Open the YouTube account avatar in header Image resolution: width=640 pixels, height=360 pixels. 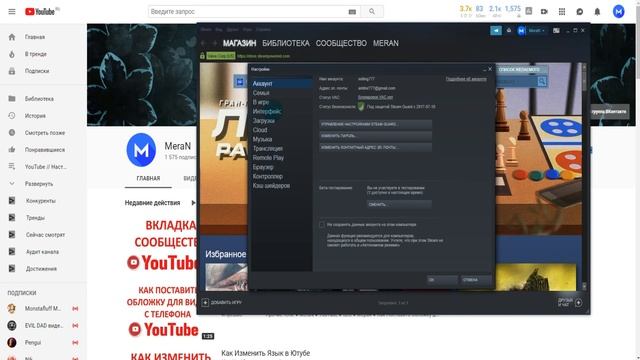618,11
